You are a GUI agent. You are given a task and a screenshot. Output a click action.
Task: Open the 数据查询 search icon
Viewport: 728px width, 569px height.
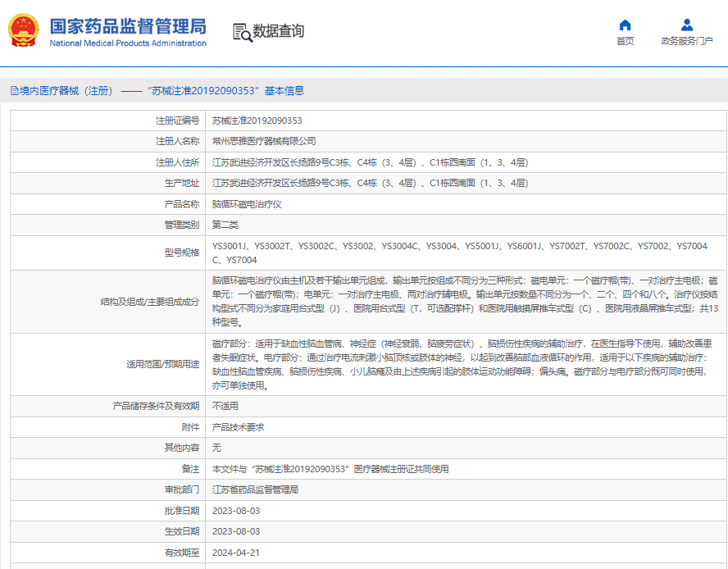tap(243, 32)
